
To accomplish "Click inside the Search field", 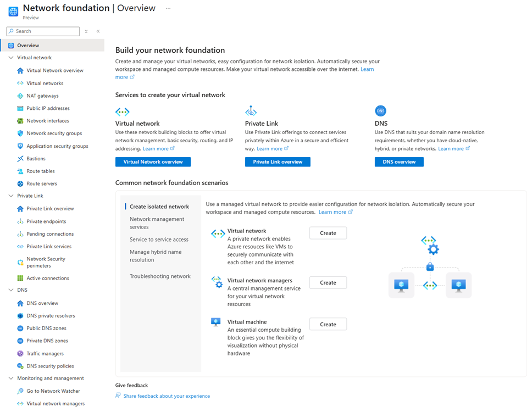I will pyautogui.click(x=43, y=31).
